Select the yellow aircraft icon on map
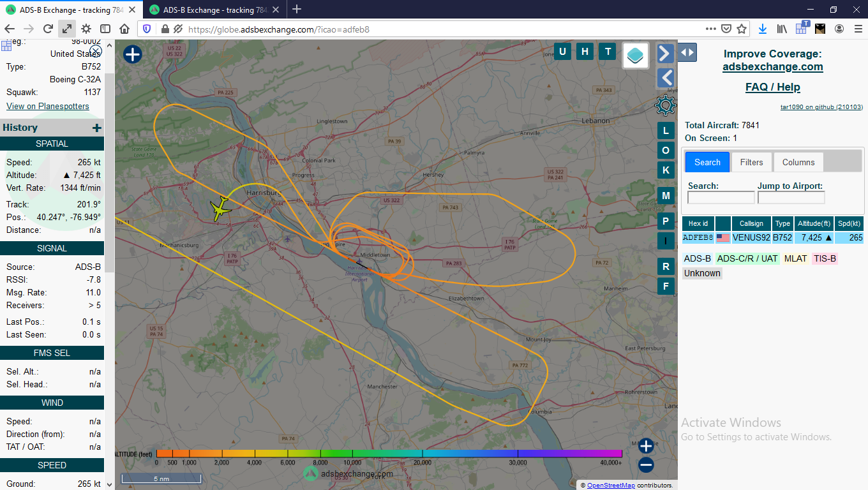 tap(221, 209)
